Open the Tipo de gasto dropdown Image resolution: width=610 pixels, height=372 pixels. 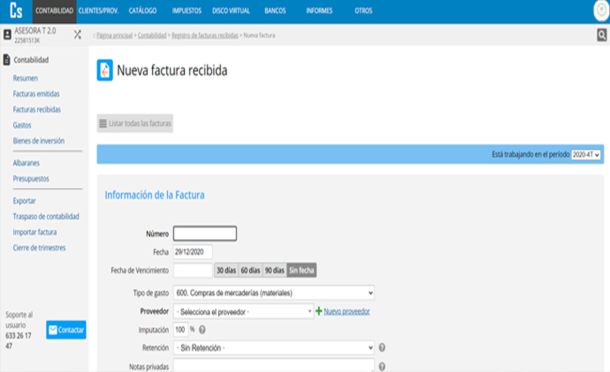click(274, 293)
